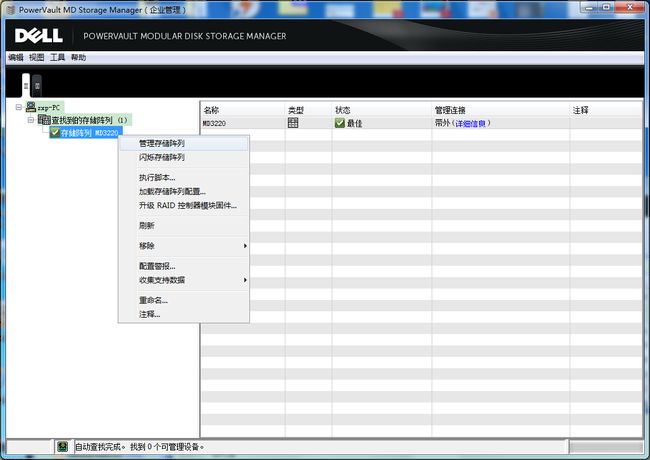Expand the 移除 submenu arrow
This screenshot has width=650, height=460.
coord(245,246)
